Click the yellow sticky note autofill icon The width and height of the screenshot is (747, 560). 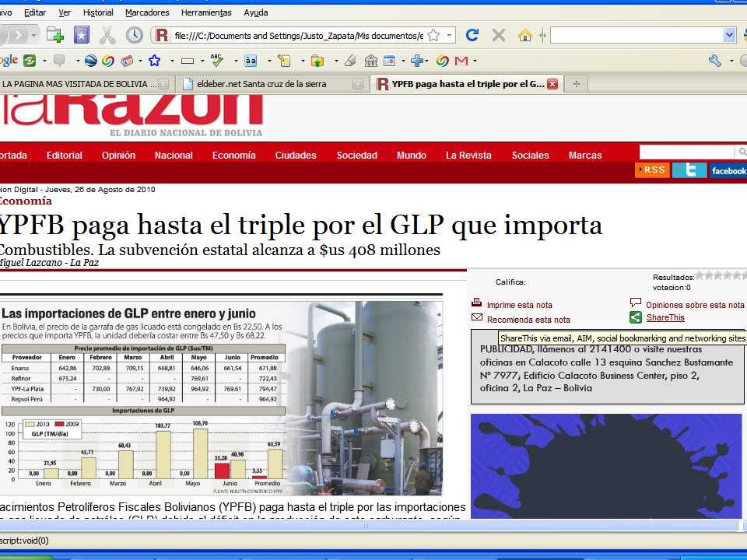tap(285, 61)
